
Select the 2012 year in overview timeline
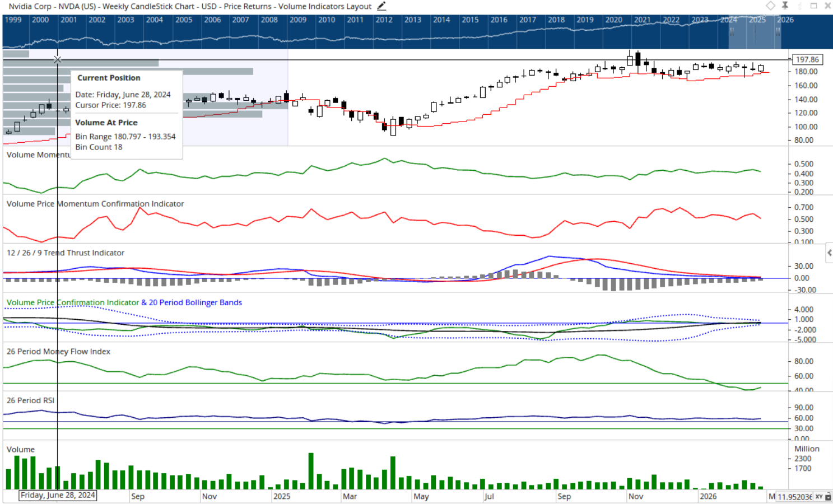point(384,20)
